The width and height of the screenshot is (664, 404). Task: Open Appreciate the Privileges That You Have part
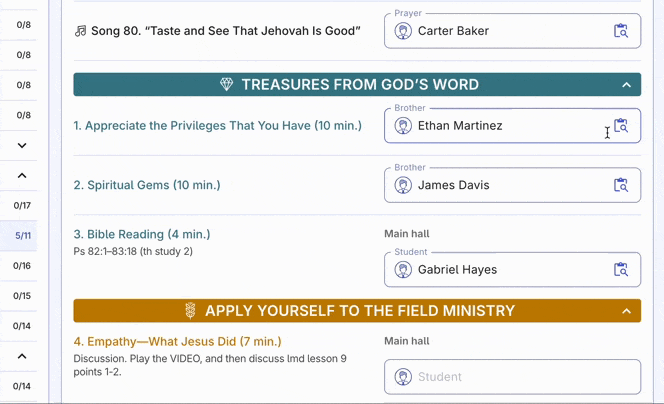pyautogui.click(x=217, y=126)
